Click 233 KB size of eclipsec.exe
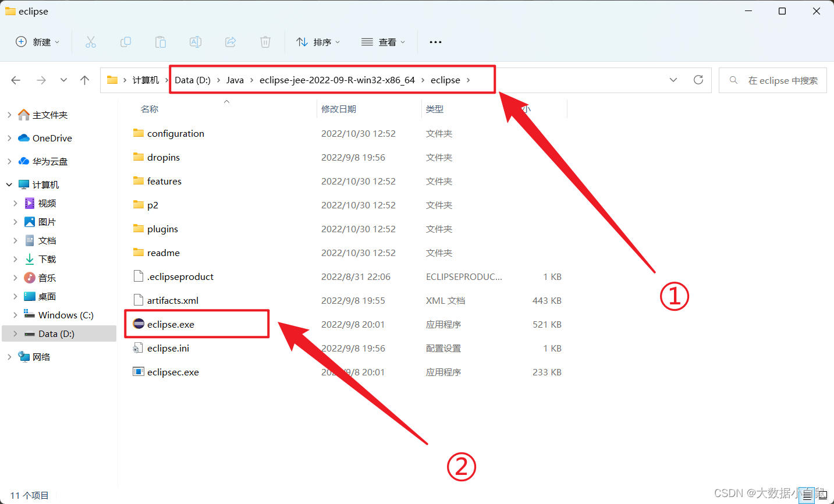Viewport: 834px width, 504px height. click(x=547, y=372)
